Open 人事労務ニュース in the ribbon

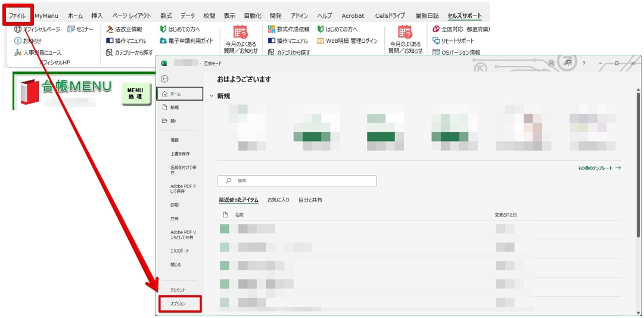point(38,52)
